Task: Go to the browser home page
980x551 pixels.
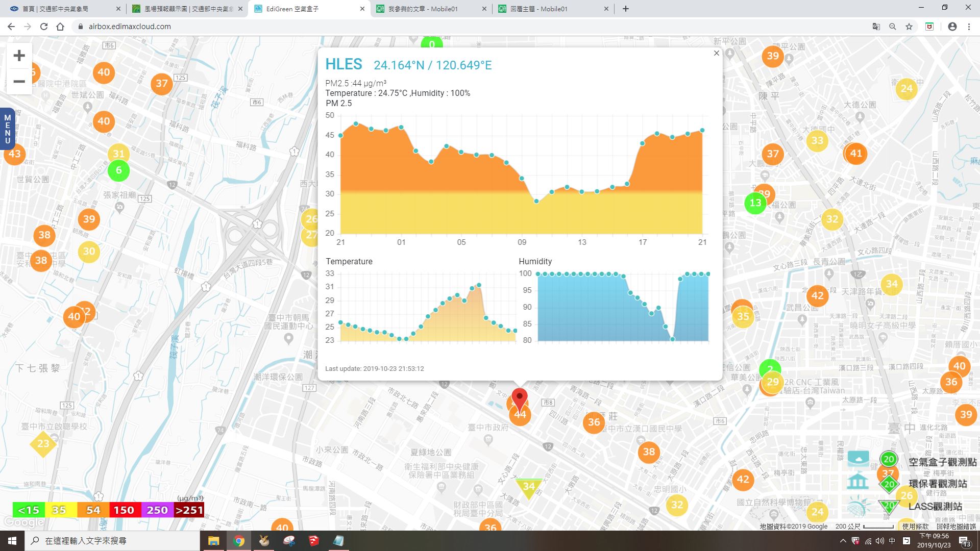Action: tap(60, 27)
